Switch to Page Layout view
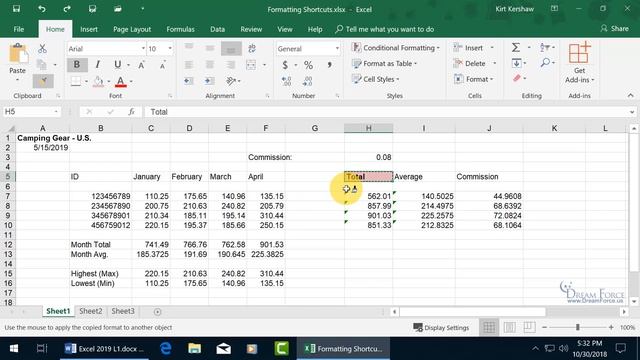Screen dimensions: 640x360 (x=509, y=327)
